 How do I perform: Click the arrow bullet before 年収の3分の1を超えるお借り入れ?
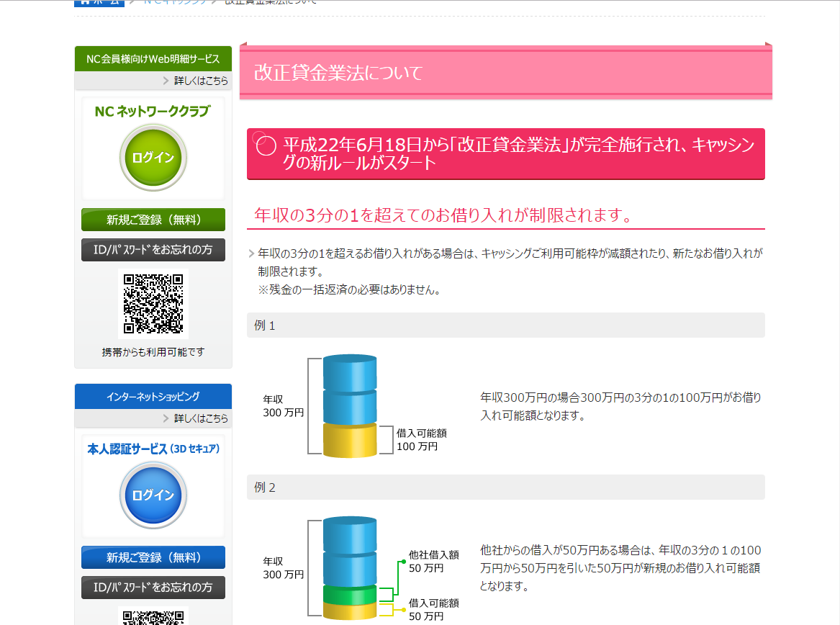(x=251, y=253)
